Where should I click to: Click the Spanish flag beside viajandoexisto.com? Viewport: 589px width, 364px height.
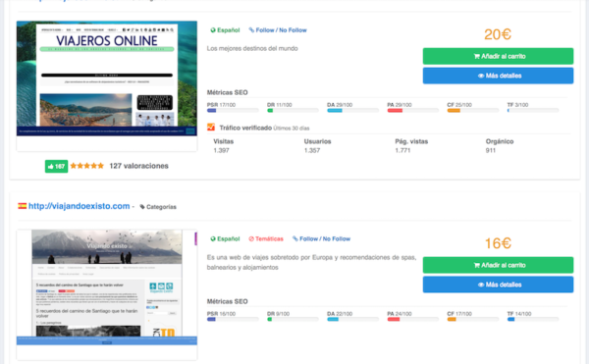(x=23, y=206)
